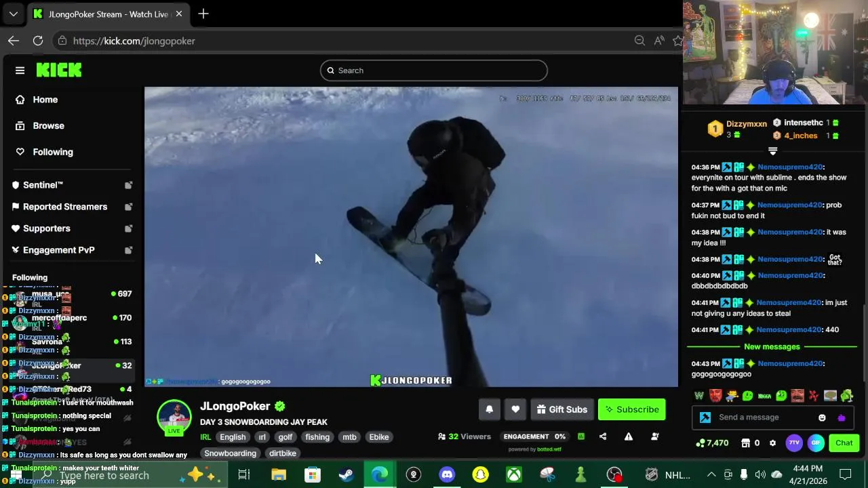Viewport: 868px width, 488px height.
Task: Open the GIF picker button
Action: pos(816,443)
